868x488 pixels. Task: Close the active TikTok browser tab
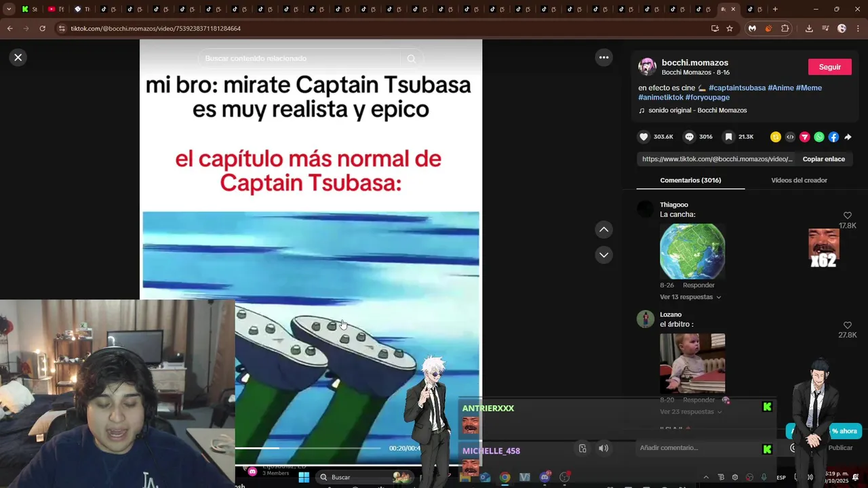pos(732,9)
